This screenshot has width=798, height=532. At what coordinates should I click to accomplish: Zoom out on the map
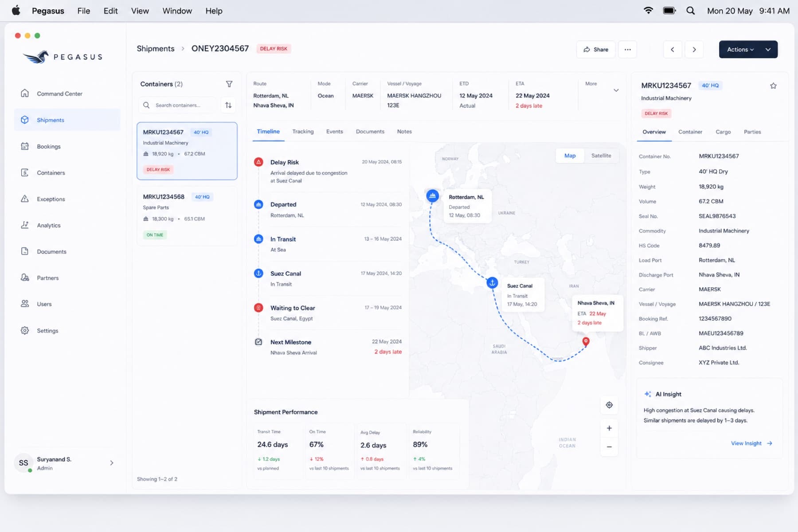(609, 446)
